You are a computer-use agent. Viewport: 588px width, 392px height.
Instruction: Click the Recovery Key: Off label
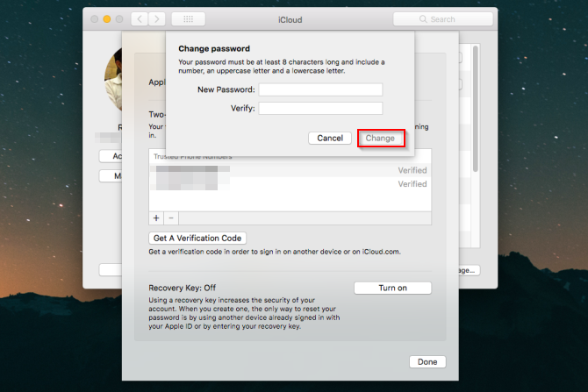(183, 288)
